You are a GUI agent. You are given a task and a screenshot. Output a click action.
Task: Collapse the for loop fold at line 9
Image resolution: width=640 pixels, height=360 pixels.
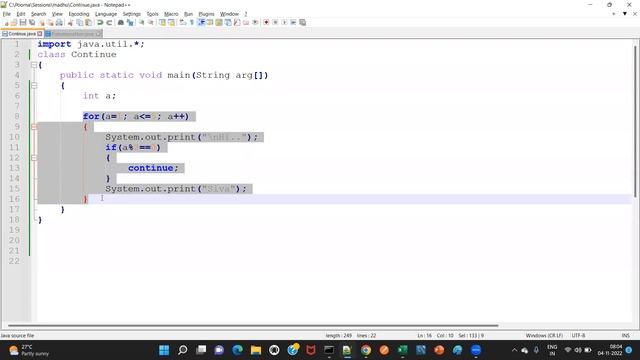(x=34, y=127)
